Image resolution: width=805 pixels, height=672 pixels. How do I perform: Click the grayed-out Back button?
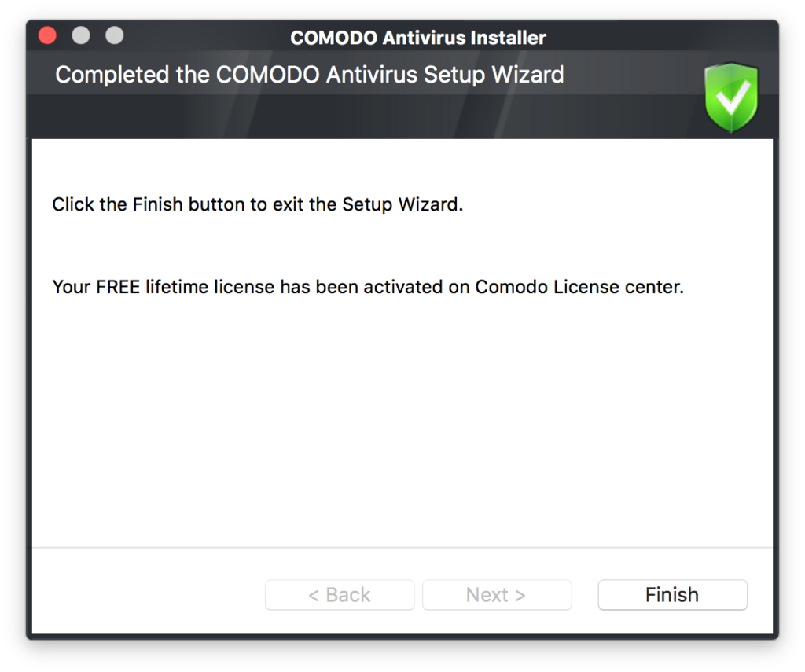tap(340, 595)
